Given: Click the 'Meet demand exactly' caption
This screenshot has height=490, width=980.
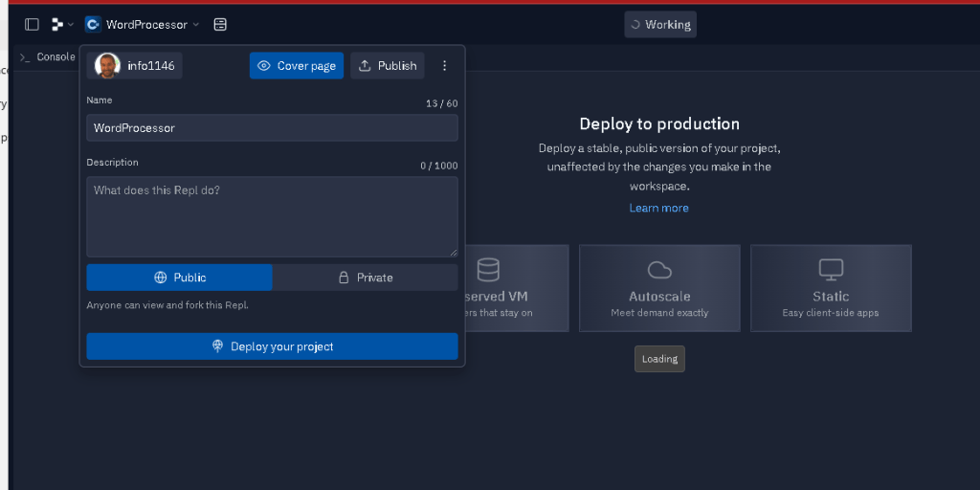Looking at the screenshot, I should tap(659, 313).
